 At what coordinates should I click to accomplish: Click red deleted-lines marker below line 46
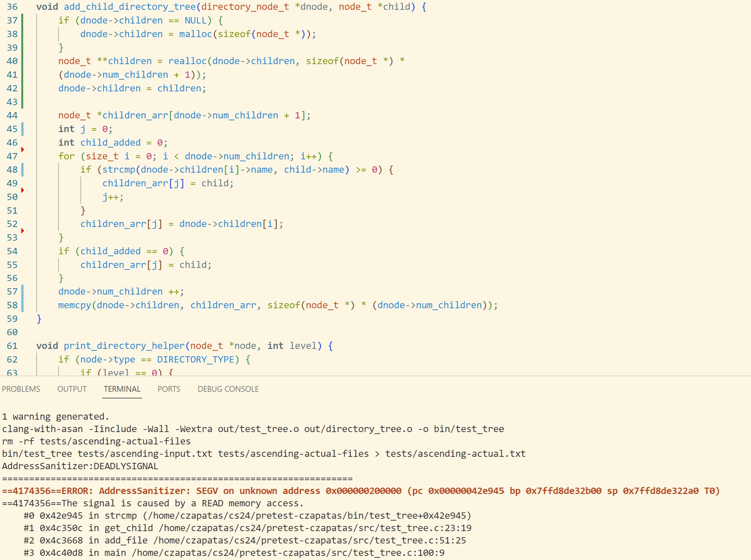(22, 150)
